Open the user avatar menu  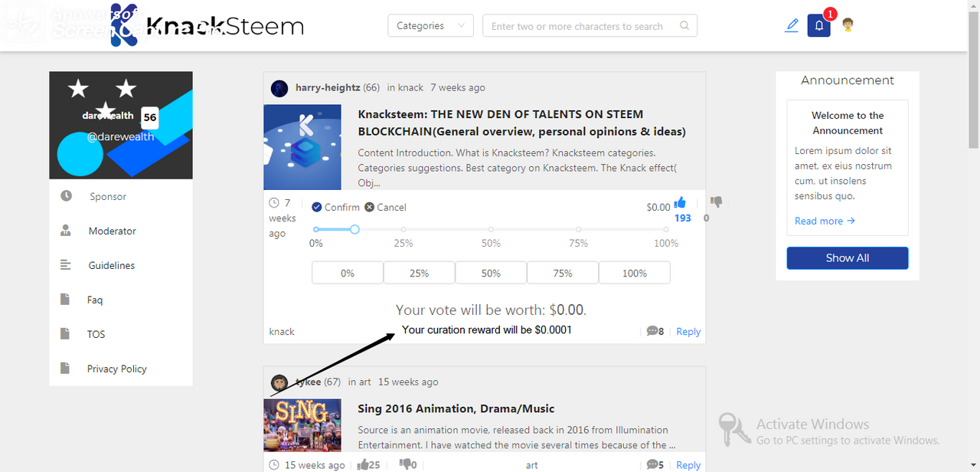pyautogui.click(x=848, y=25)
